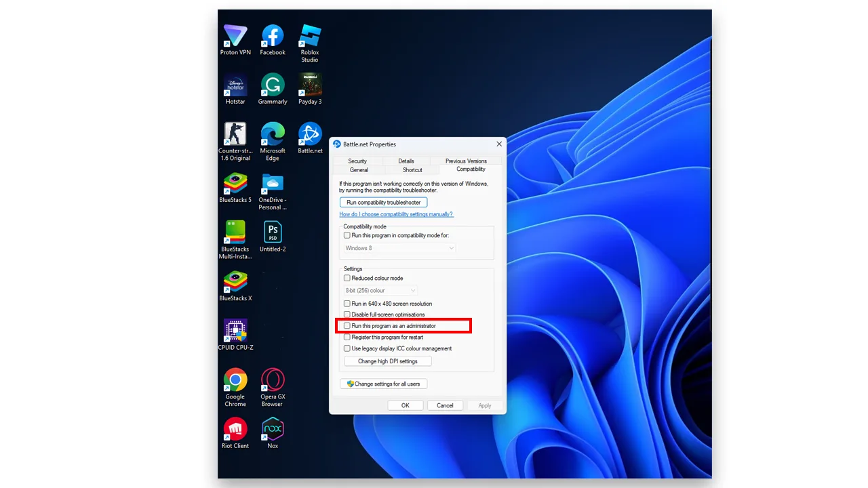Screen dimensions: 868x488
Task: Click the greyed-out Apply button
Action: (485, 405)
